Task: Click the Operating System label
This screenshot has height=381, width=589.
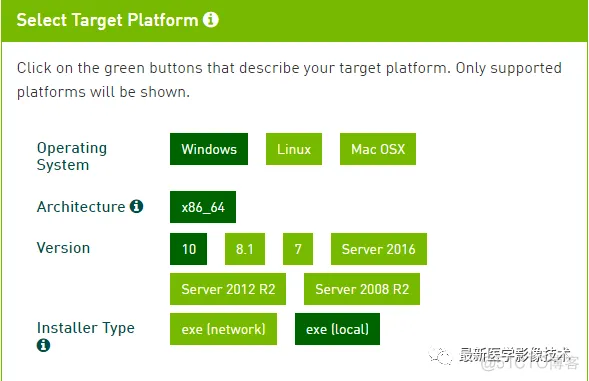Action: click(x=72, y=156)
